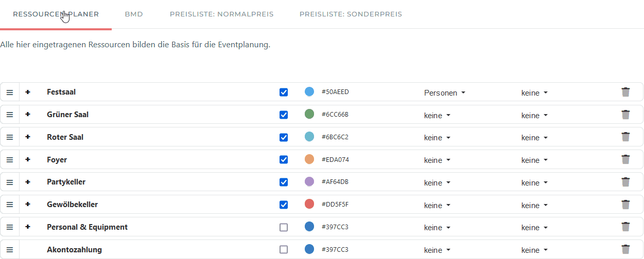
Task: Click the reorder handle for Partykeller row
Action: pyautogui.click(x=10, y=182)
